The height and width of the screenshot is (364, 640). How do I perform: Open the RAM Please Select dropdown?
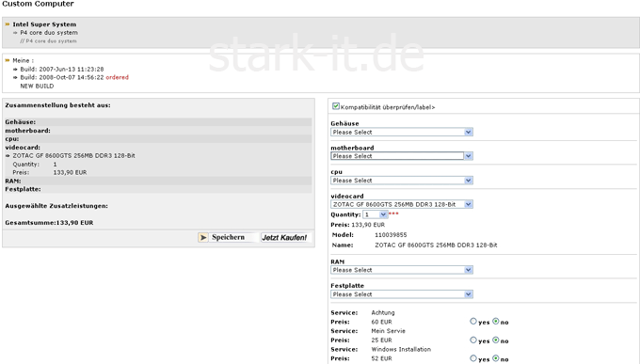click(x=402, y=270)
